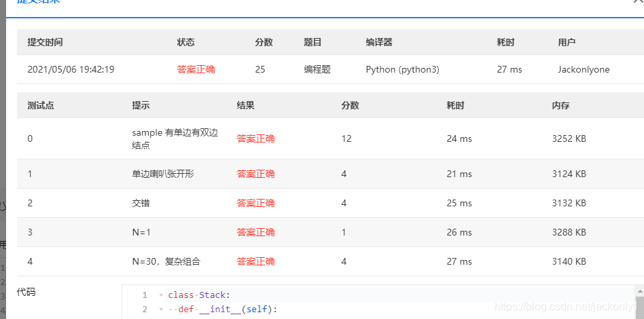Click the 25 ms time cell
Image resolution: width=644 pixels, height=319 pixels.
coord(459,203)
